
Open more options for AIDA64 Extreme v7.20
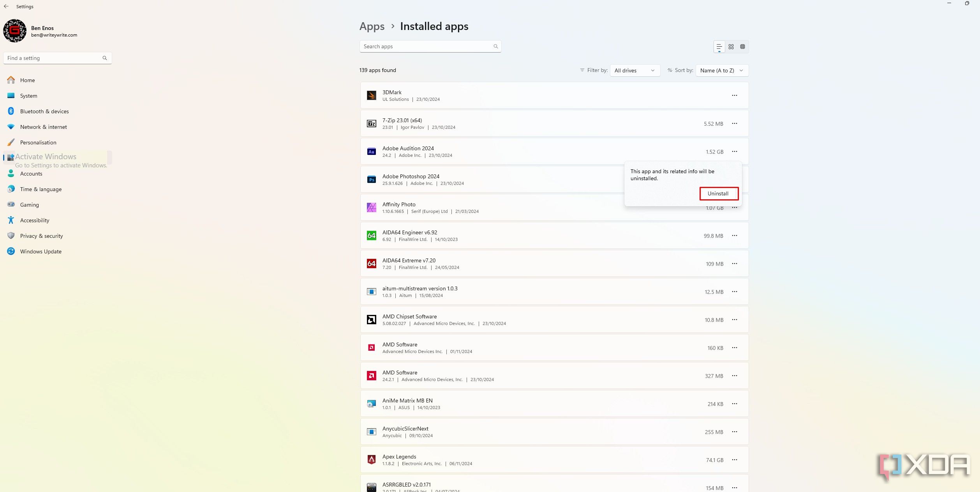[734, 264]
